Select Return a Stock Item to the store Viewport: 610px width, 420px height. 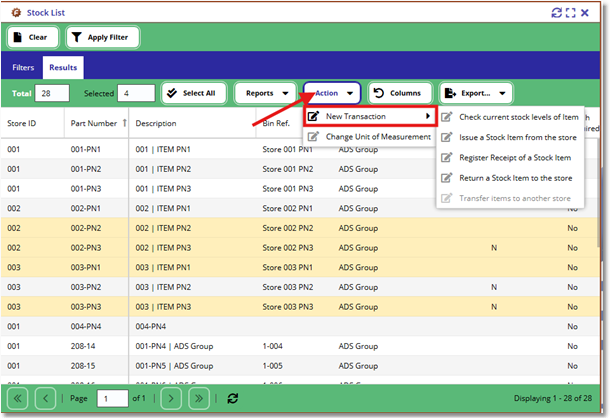pos(510,178)
